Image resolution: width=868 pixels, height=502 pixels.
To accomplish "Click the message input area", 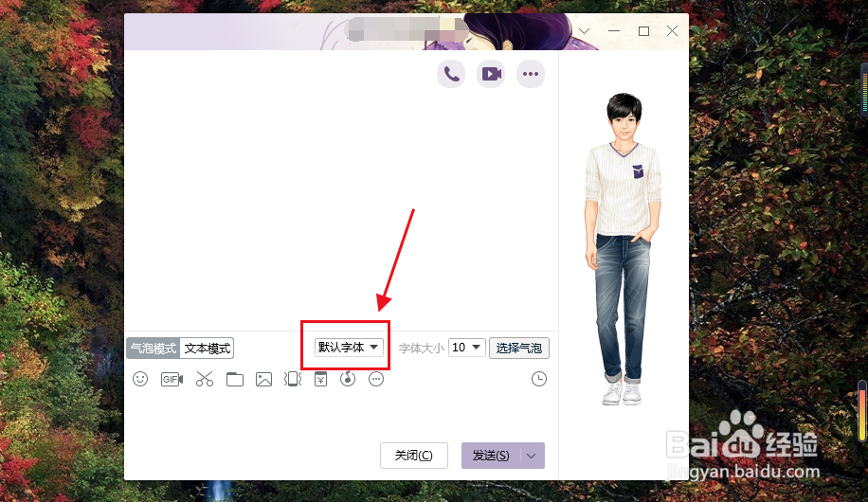I will pyautogui.click(x=340, y=414).
